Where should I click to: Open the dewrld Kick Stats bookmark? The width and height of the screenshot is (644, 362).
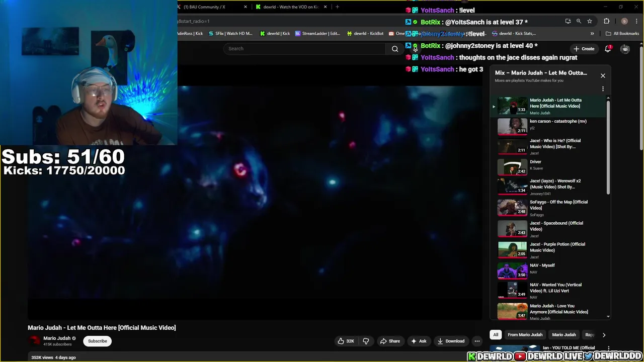(x=514, y=34)
